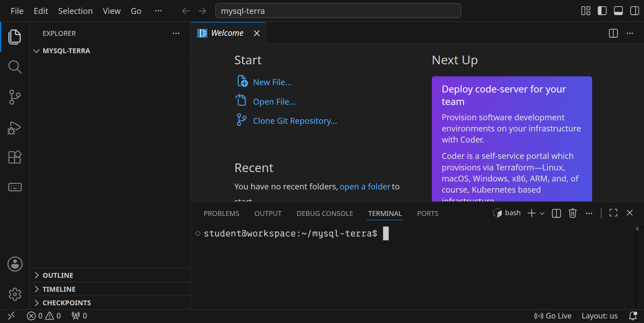Collapse the MYSQL-TERRA folder
The width and height of the screenshot is (644, 323).
click(x=110, y=51)
